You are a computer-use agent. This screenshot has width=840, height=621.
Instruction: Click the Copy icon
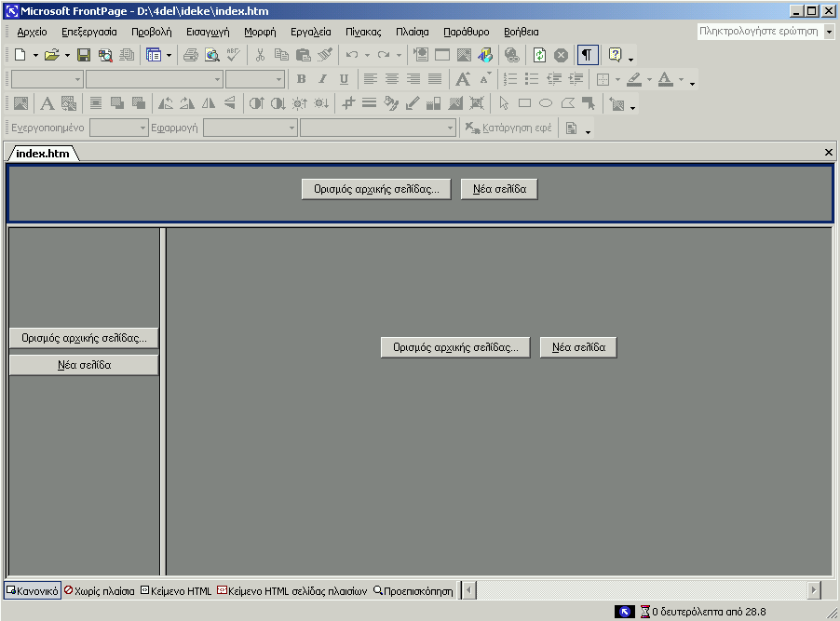point(282,55)
